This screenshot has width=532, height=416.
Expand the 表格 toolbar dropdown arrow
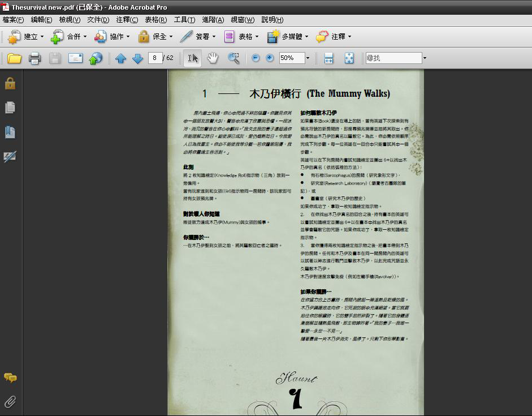[x=257, y=36]
